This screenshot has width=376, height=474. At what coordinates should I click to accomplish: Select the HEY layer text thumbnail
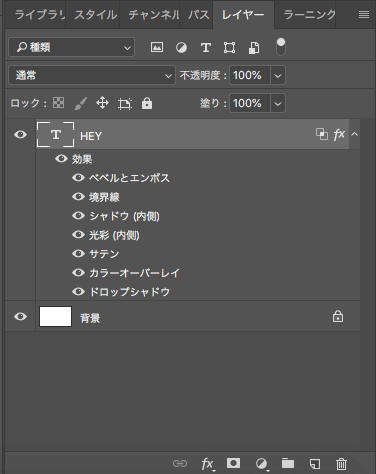click(x=55, y=135)
